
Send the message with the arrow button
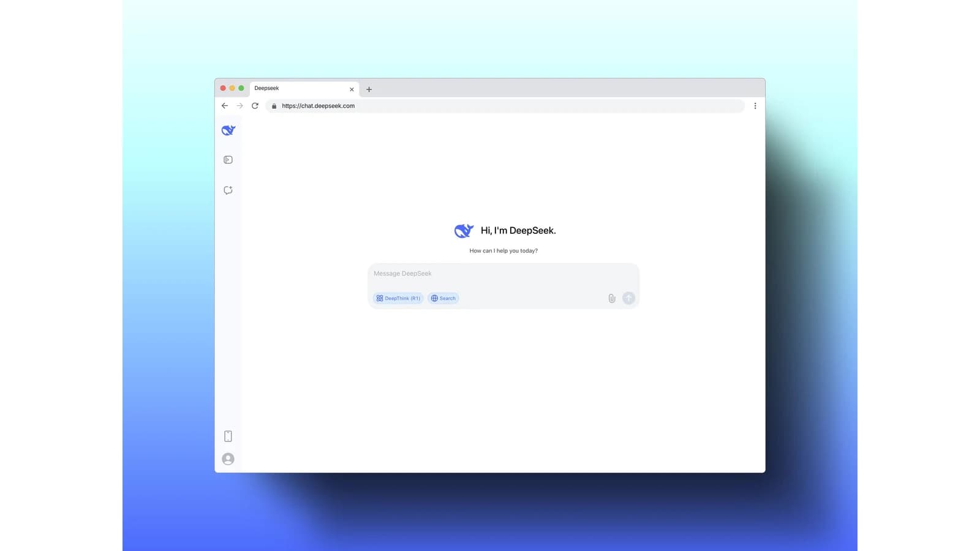pos(628,298)
